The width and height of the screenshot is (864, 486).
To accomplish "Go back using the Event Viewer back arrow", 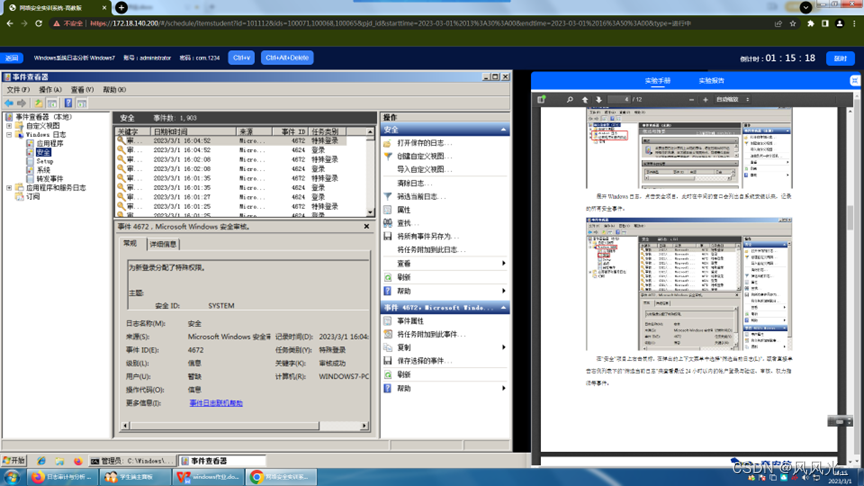I will (x=9, y=103).
